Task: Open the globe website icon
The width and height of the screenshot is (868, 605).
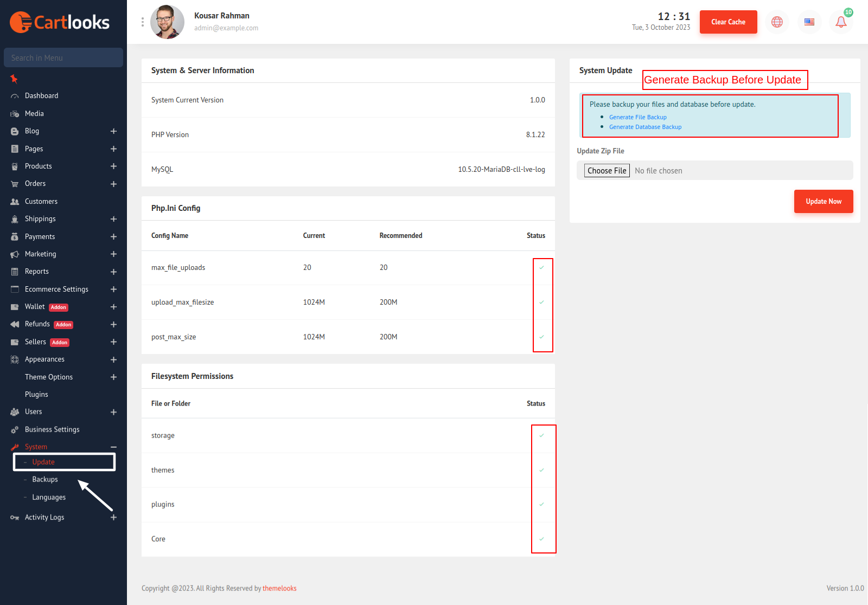Action: point(777,22)
